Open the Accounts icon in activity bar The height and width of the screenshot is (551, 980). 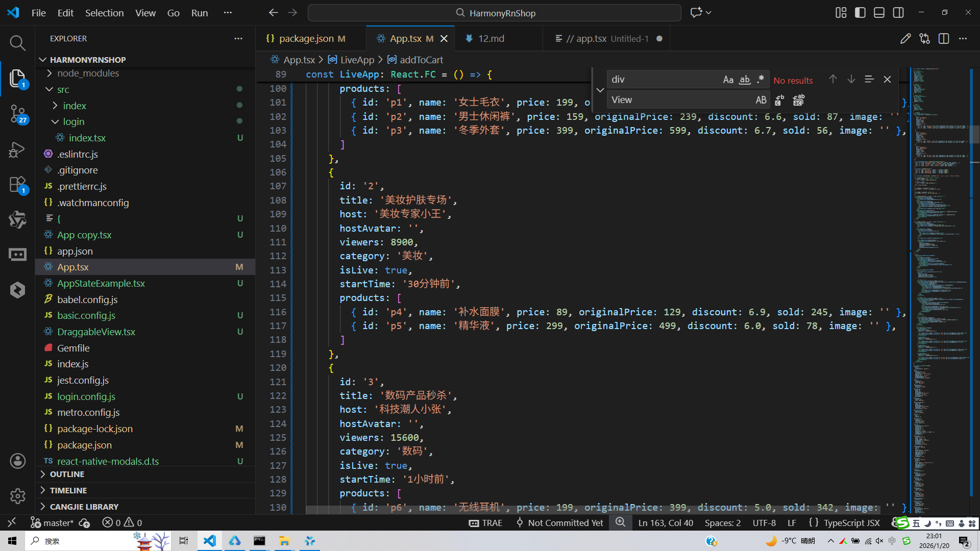(17, 461)
